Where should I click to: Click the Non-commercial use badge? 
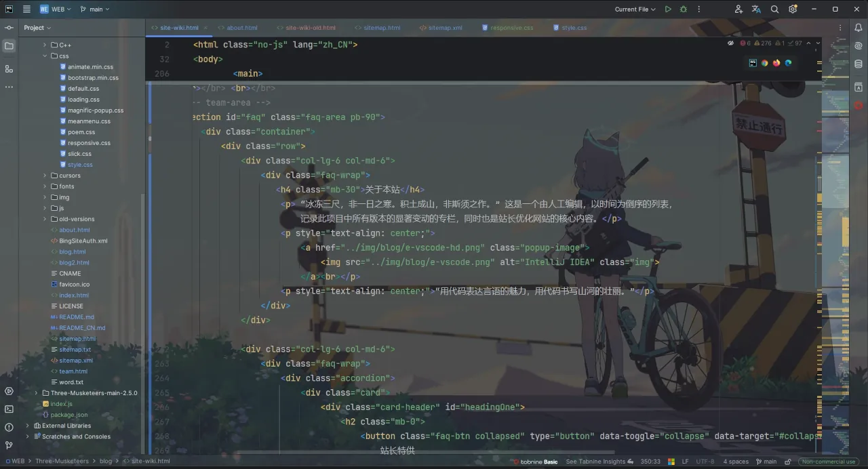point(828,462)
